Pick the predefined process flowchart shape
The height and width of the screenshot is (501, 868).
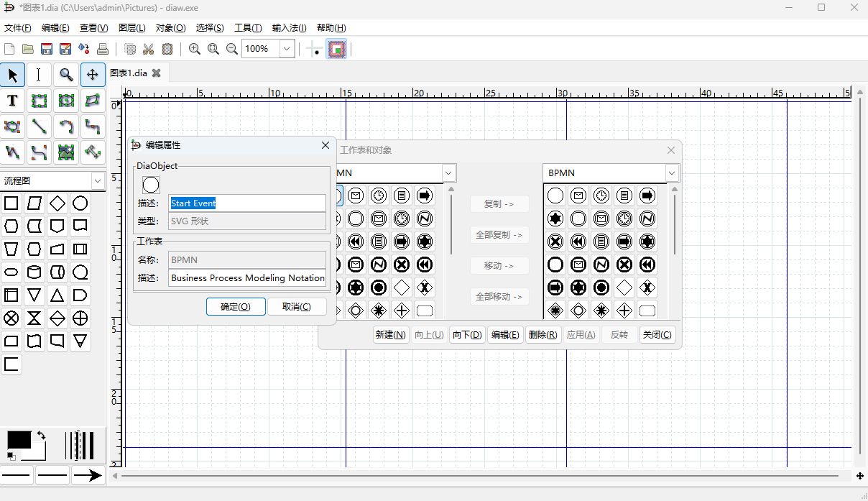tap(80, 249)
